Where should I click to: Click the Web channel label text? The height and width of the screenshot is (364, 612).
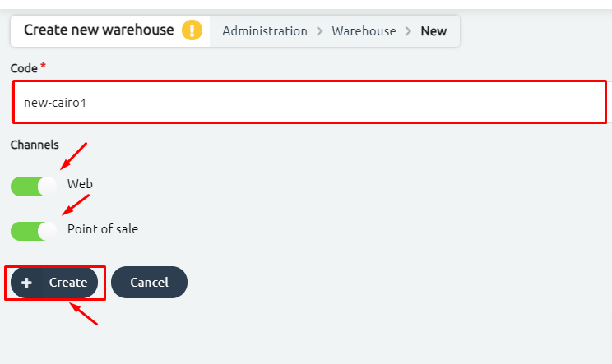80,183
